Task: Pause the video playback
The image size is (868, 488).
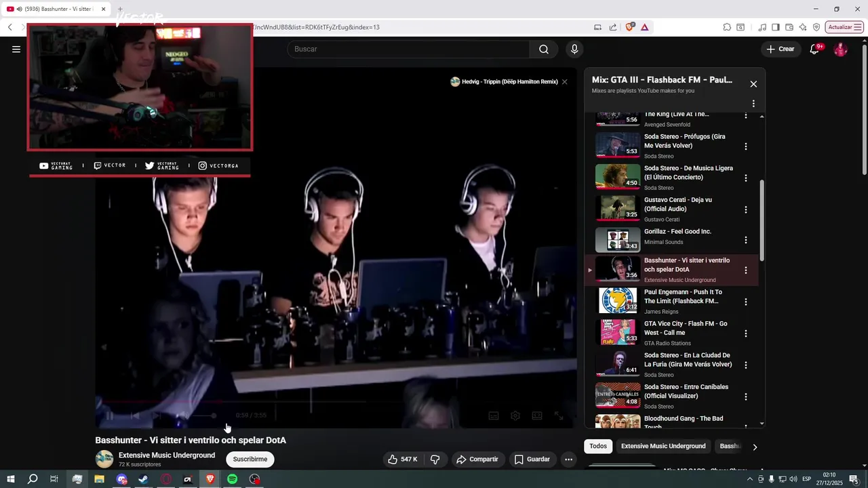Action: pos(108,415)
